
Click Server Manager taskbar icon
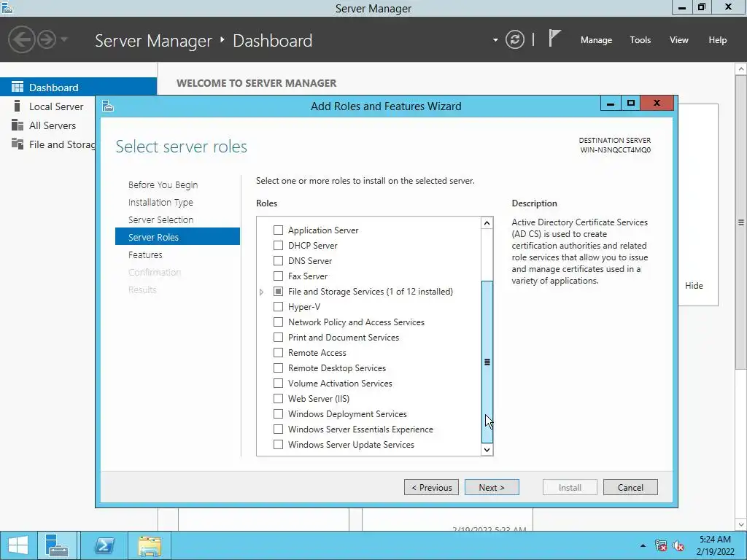pyautogui.click(x=57, y=545)
